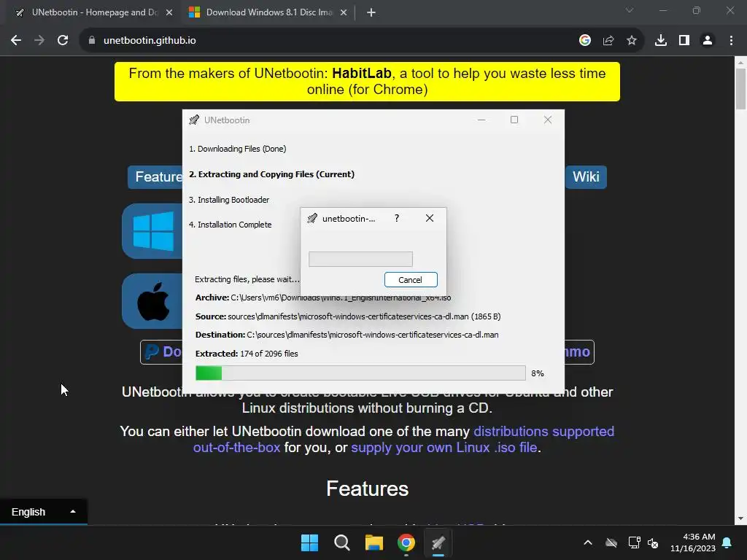
Task: Click the 8% progress percentage label
Action: (538, 373)
